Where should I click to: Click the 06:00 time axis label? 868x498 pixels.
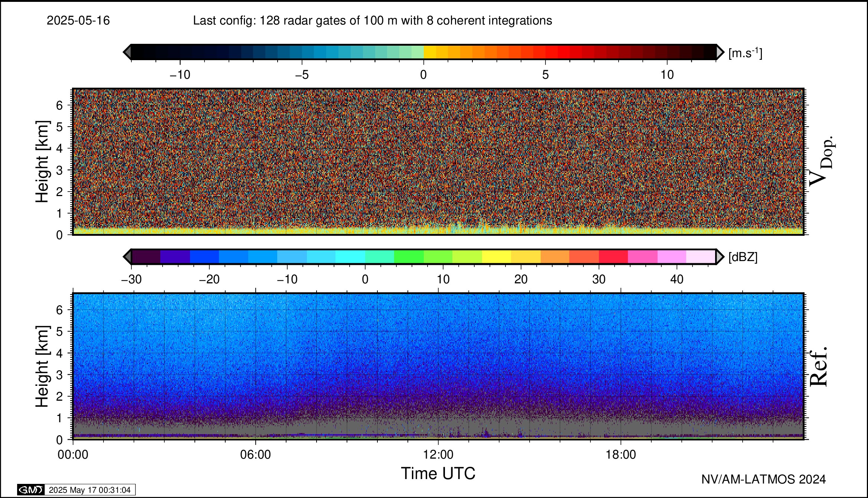(x=255, y=455)
